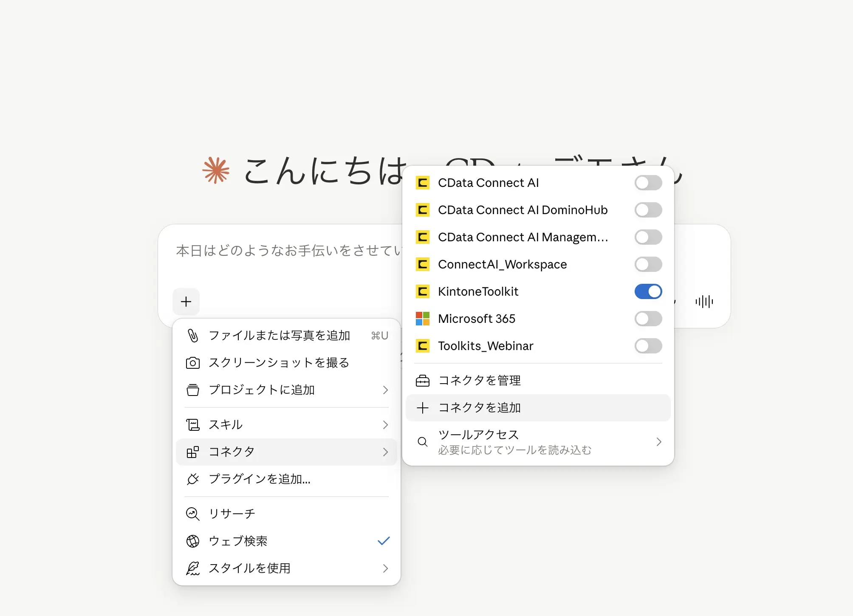Enable the CData Connect AI toggle
The image size is (853, 616).
[x=648, y=183]
